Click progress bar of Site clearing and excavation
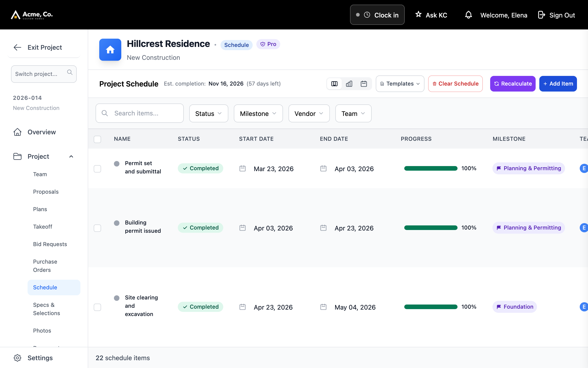Image resolution: width=588 pixels, height=368 pixels. click(431, 307)
